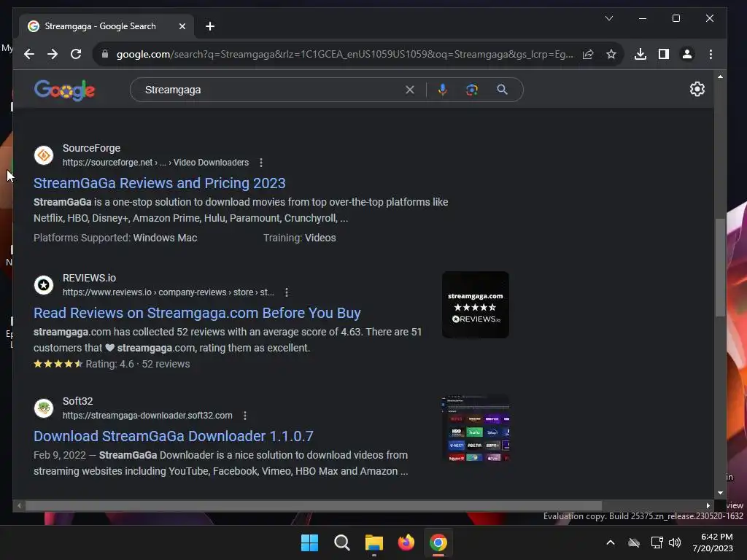This screenshot has height=560, width=747.
Task: Clear the Streamgaga search text
Action: (410, 90)
